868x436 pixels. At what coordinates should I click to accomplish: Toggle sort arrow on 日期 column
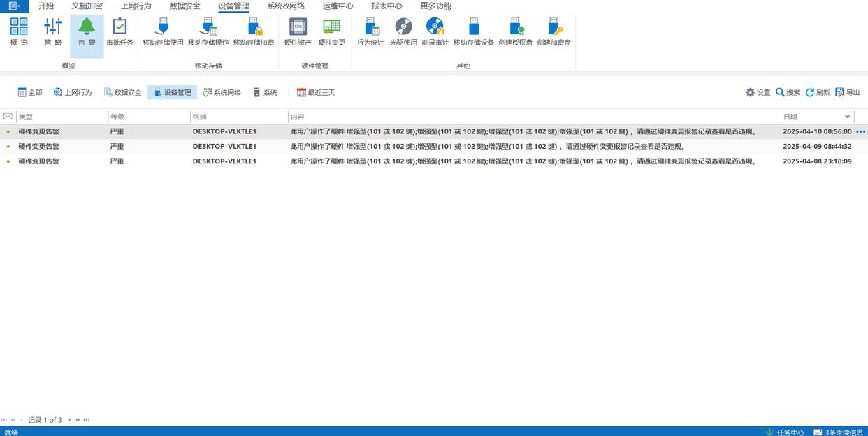tap(848, 117)
